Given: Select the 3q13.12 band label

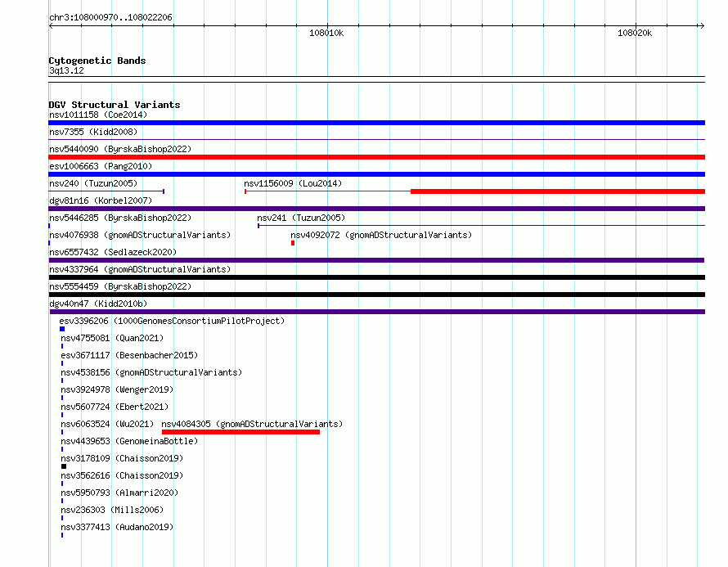Looking at the screenshot, I should [66, 70].
